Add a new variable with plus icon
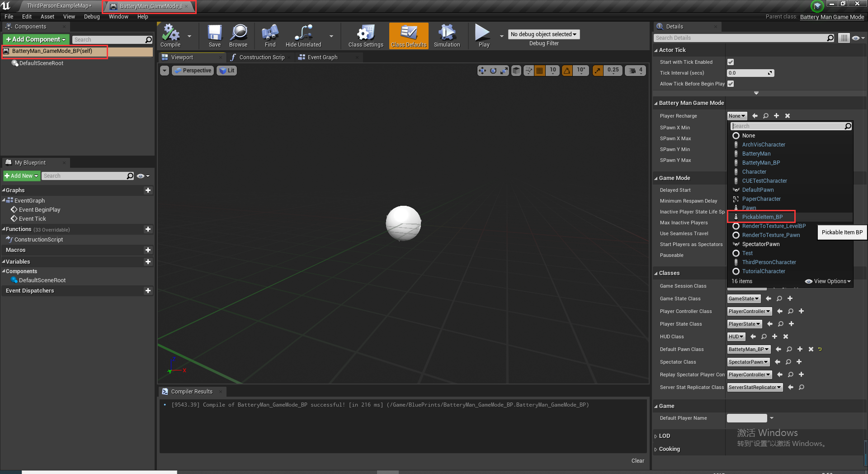 pyautogui.click(x=148, y=262)
